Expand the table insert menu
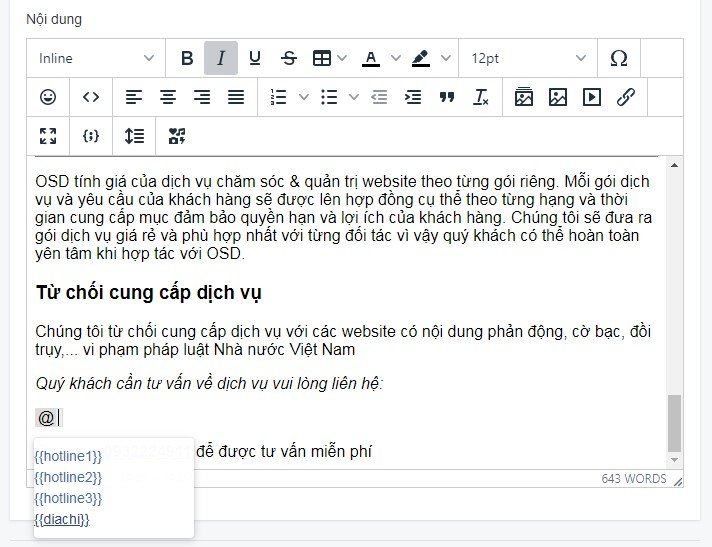 click(x=343, y=58)
